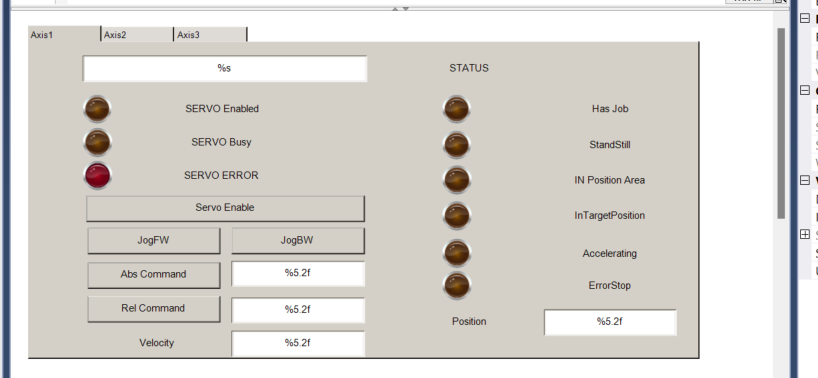Expand the plus node in properties panel
The height and width of the screenshot is (378, 818).
click(805, 235)
